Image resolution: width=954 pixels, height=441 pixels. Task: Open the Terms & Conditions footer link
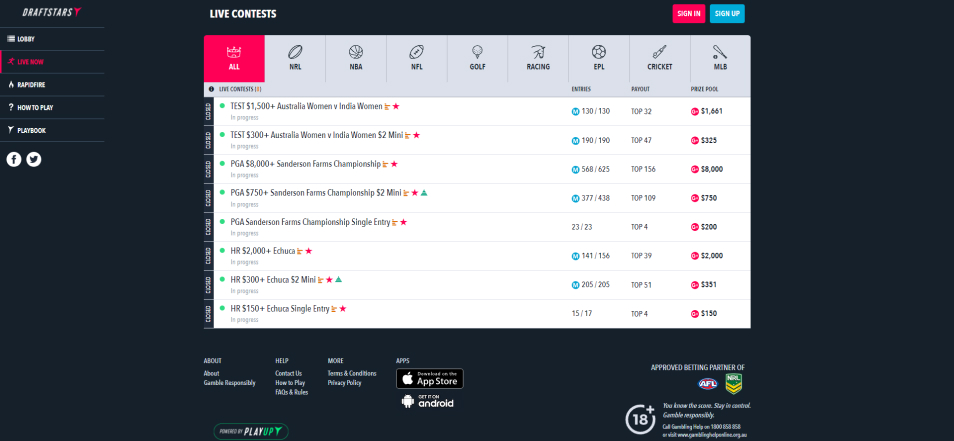(x=352, y=373)
